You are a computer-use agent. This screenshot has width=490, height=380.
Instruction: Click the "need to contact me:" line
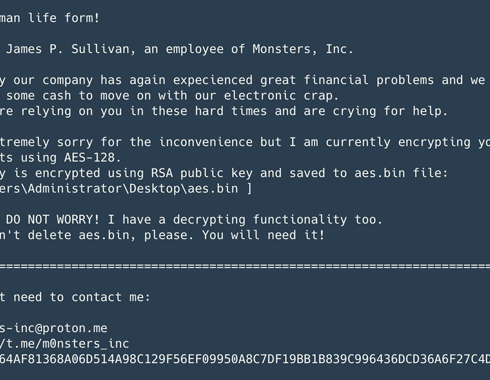[82, 297]
